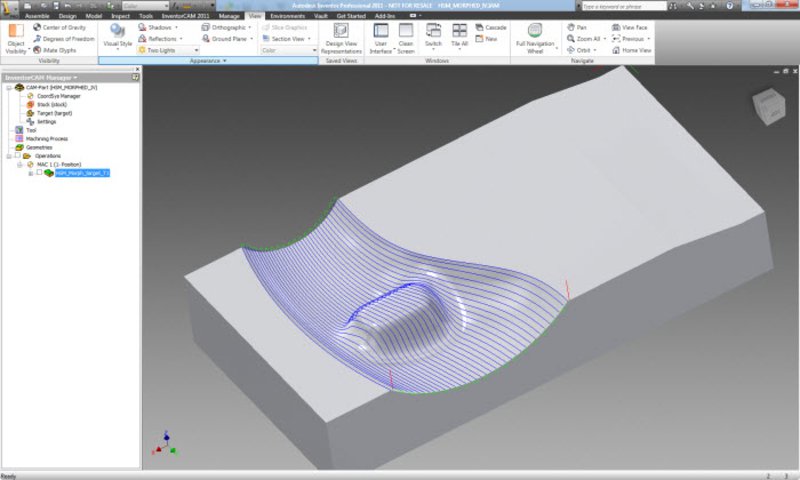Select Tile All windows icon
Viewport: 800px width, 480px height.
click(x=460, y=32)
